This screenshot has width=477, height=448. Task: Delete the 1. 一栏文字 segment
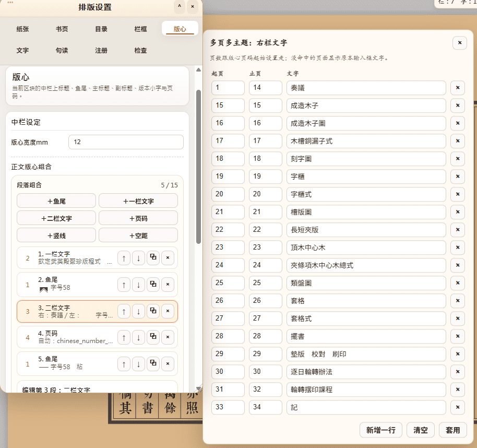(168, 258)
